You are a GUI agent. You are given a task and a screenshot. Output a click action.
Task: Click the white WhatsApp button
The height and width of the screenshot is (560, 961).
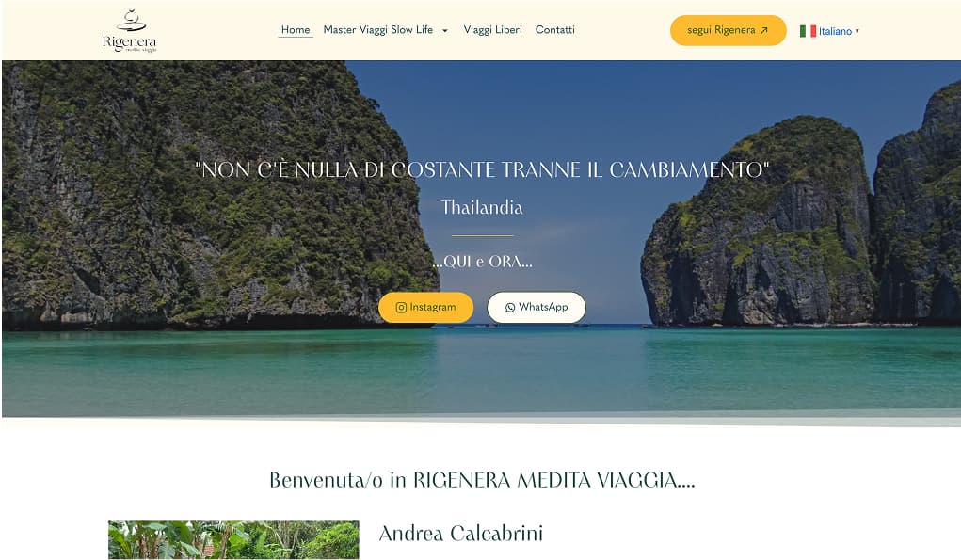(537, 308)
